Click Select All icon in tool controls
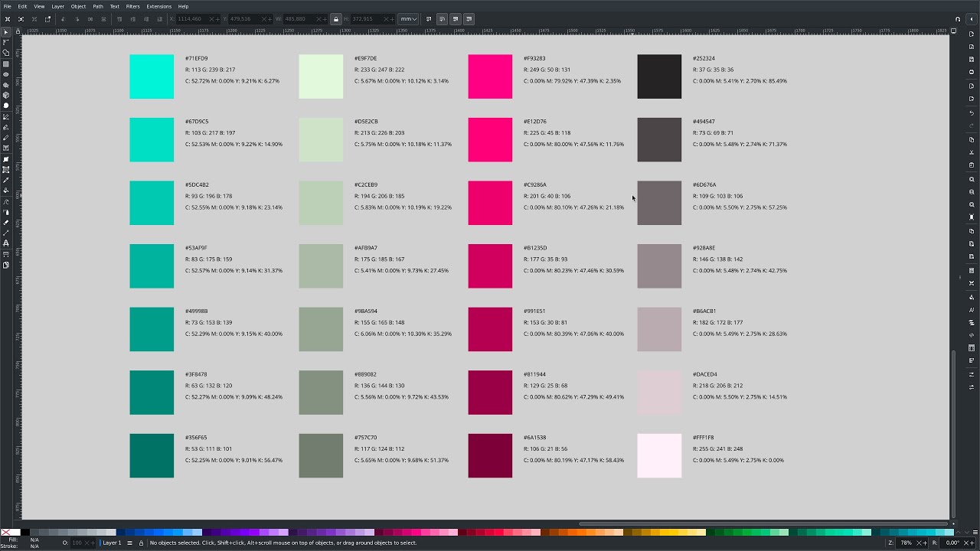The image size is (980, 551). coord(7,19)
